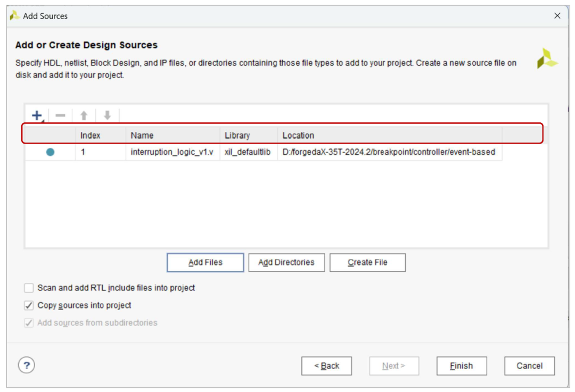Click the Vivado logo in the title bar
Image resolution: width=575 pixels, height=392 pixels.
pos(15,16)
